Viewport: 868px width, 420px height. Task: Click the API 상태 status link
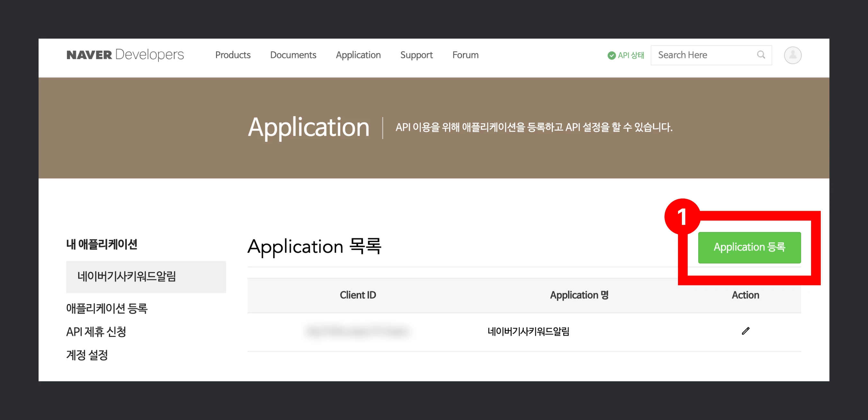(630, 55)
